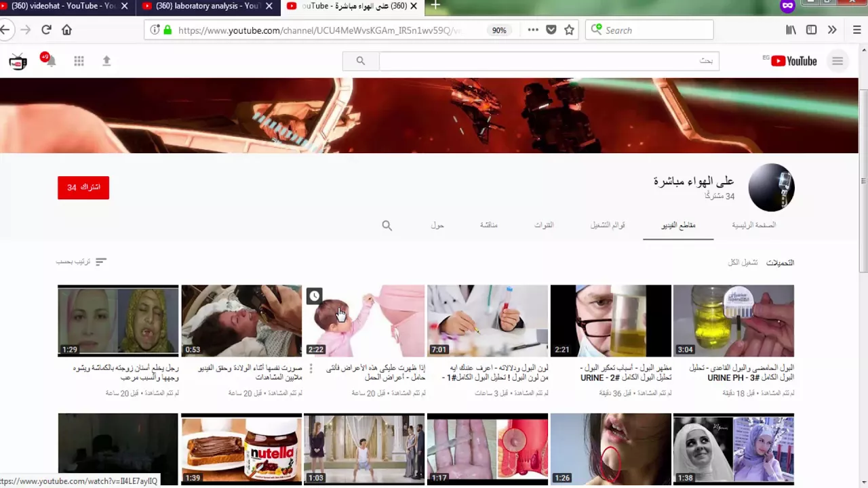The height and width of the screenshot is (488, 868).
Task: Open the 1:26 circled chin thumbnail
Action: [x=611, y=449]
